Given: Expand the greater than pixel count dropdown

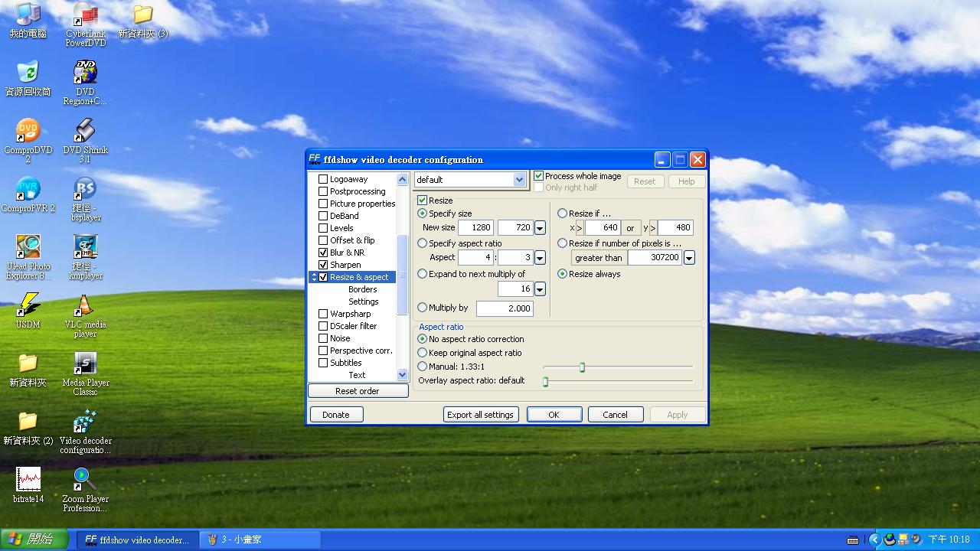Looking at the screenshot, I should click(x=689, y=259).
